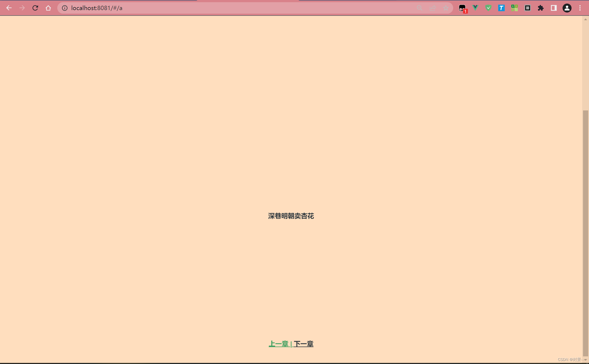Toggle the browser side panel

click(554, 8)
